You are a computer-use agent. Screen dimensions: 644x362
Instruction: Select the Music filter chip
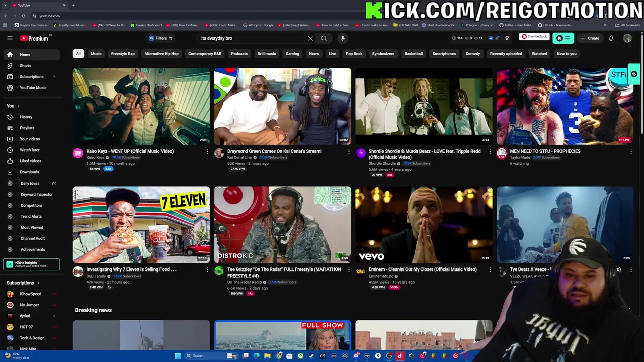[96, 54]
